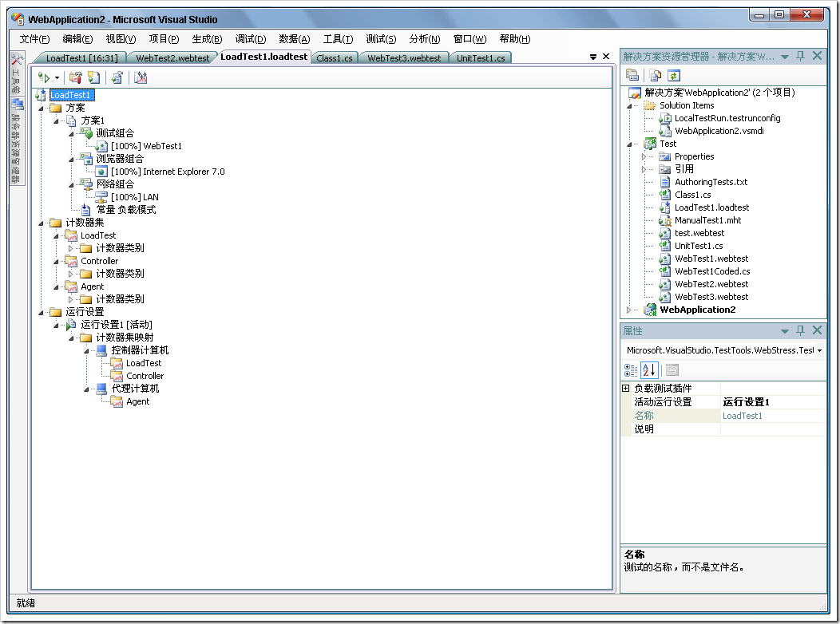The width and height of the screenshot is (840, 624).
Task: Switch to the UnitTest1.cs tab
Action: coord(481,57)
